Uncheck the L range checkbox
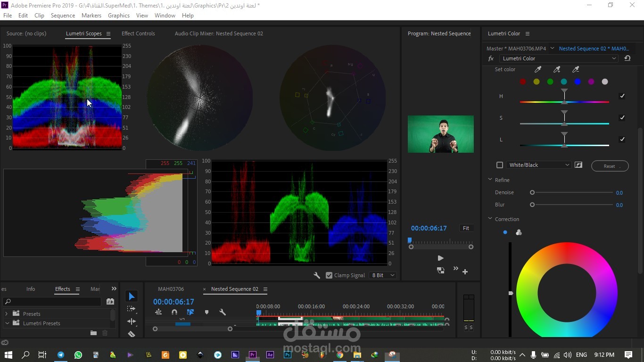 [622, 140]
